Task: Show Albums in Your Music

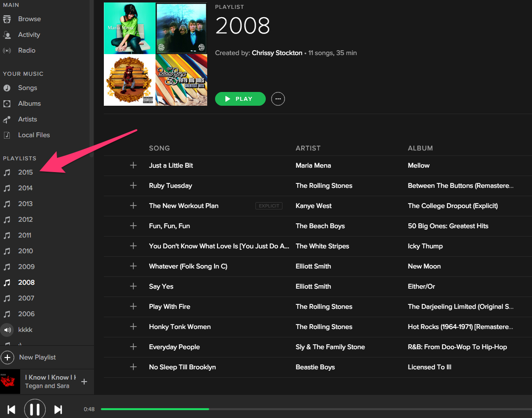Action: tap(30, 104)
